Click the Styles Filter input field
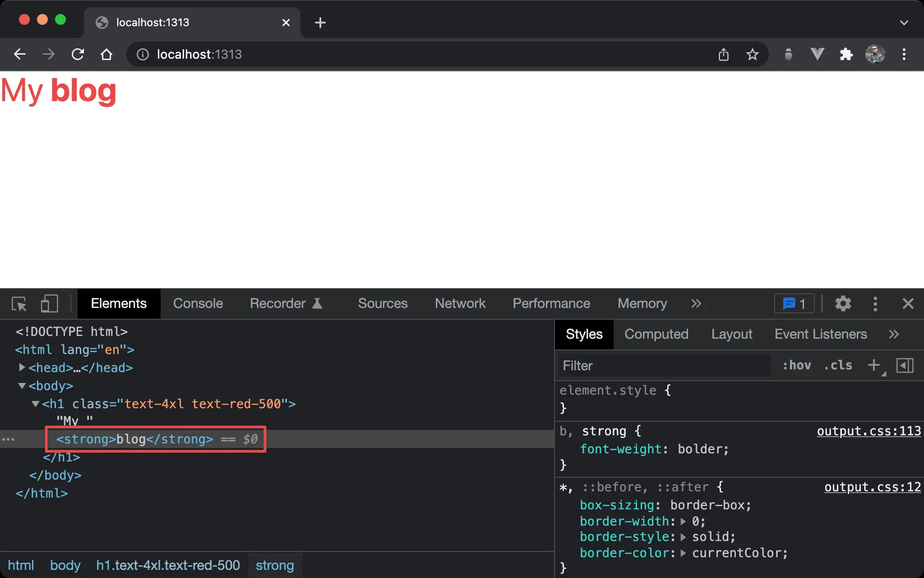This screenshot has width=924, height=578. 663,365
